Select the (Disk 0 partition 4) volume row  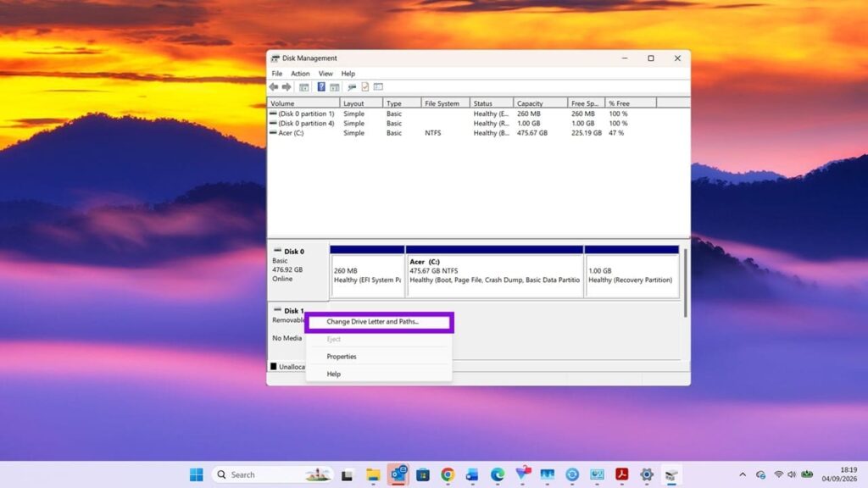306,124
